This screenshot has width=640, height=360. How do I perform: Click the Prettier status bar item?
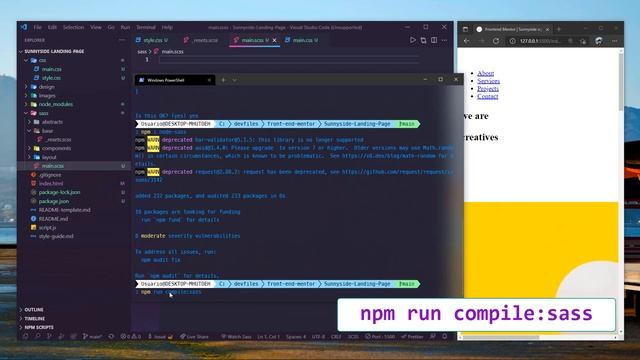click(412, 337)
